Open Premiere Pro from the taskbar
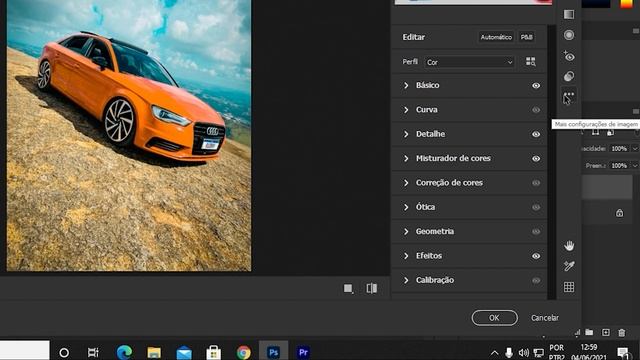 tap(303, 352)
